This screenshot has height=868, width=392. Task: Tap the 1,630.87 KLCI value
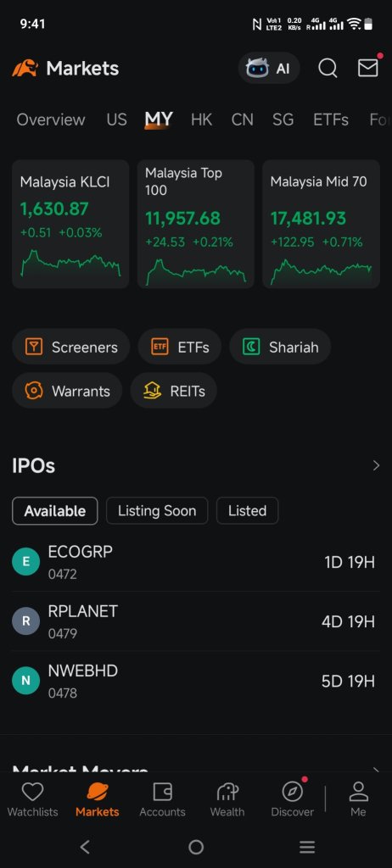pos(54,209)
